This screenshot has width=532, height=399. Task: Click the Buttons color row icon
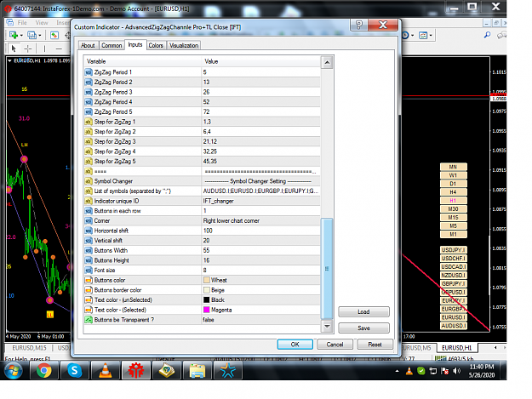pos(89,280)
